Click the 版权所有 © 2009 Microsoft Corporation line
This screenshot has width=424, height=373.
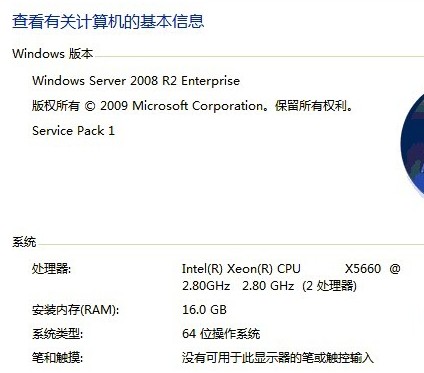pos(148,106)
